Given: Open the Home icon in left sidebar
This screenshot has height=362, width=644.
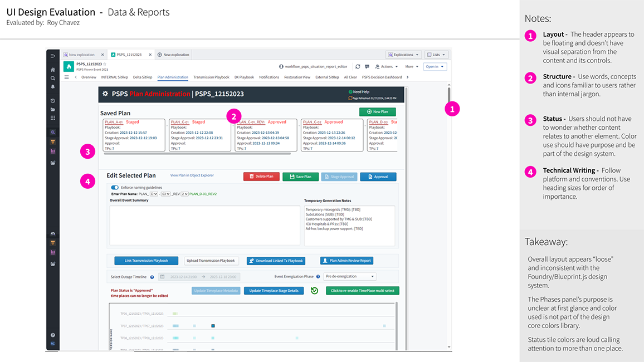Looking at the screenshot, I should pos(52,70).
